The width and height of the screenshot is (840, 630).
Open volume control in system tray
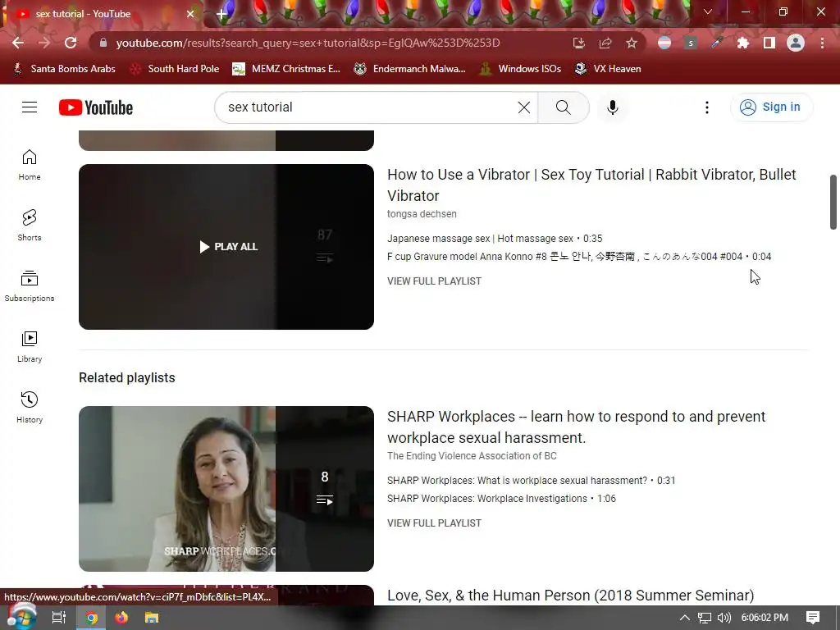click(724, 618)
